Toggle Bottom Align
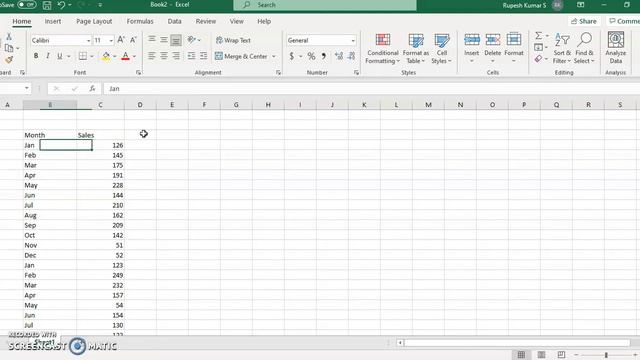This screenshot has width=640, height=360. [176, 40]
